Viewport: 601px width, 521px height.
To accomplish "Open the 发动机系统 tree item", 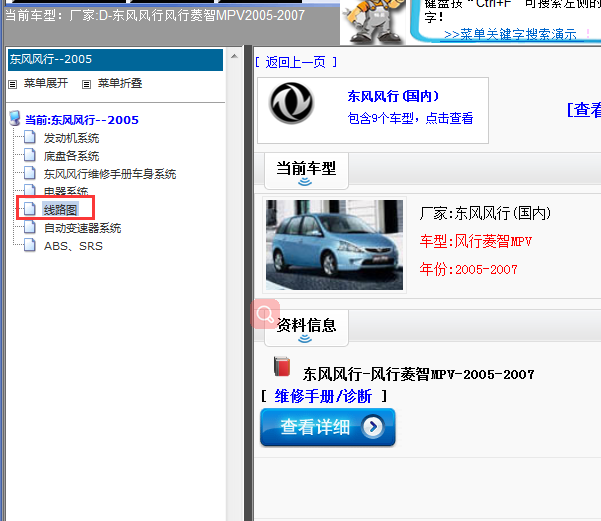I will coord(71,138).
